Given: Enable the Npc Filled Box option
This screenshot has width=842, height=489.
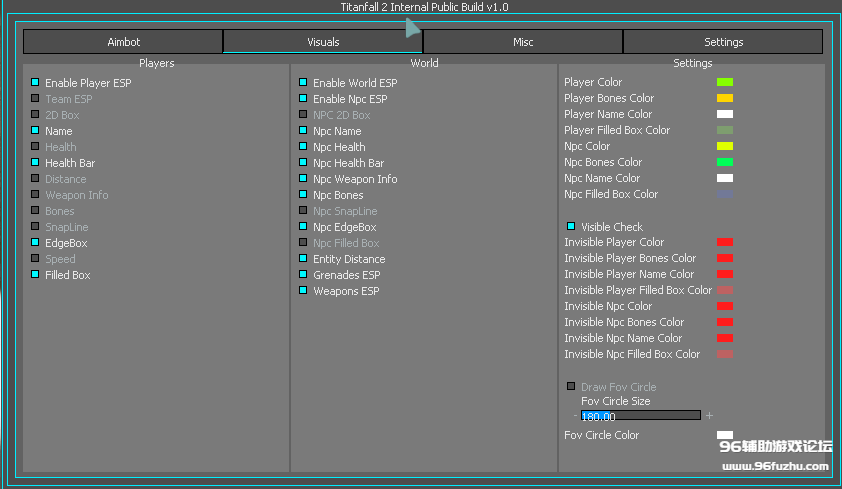Looking at the screenshot, I should 303,243.
